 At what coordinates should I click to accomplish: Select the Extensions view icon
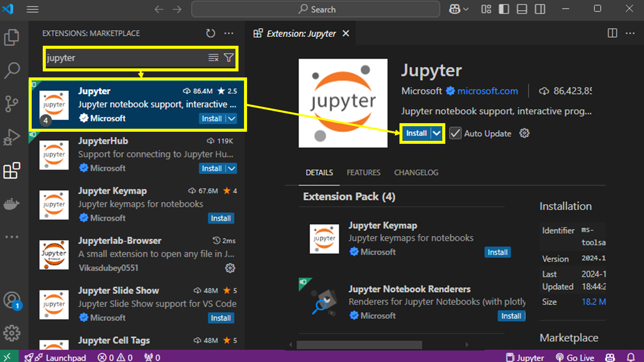(x=12, y=171)
